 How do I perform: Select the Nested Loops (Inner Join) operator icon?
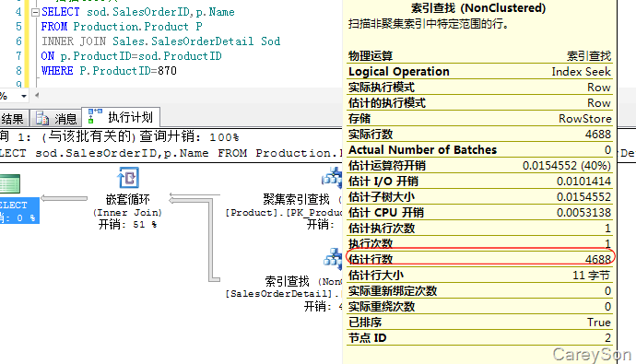(128, 177)
